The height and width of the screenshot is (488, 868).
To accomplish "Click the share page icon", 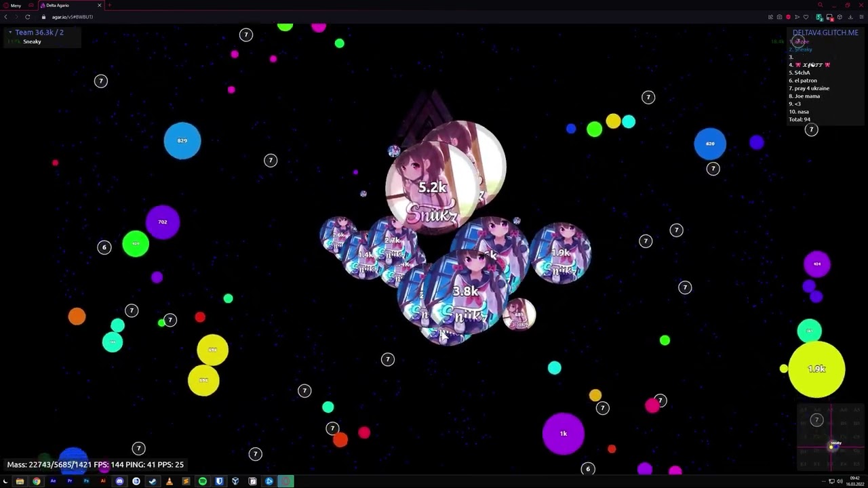I will 770,17.
